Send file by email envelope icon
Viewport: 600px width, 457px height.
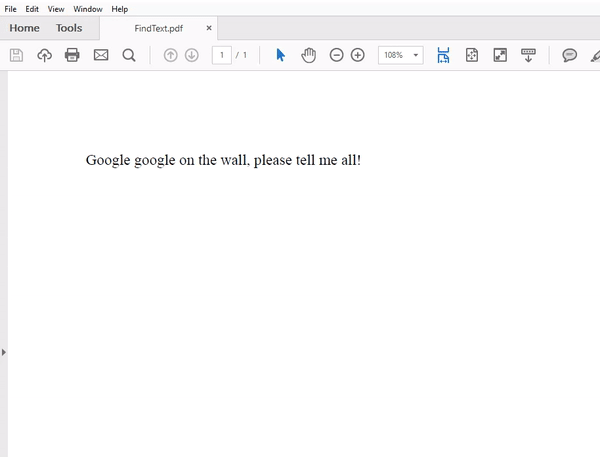pyautogui.click(x=101, y=55)
